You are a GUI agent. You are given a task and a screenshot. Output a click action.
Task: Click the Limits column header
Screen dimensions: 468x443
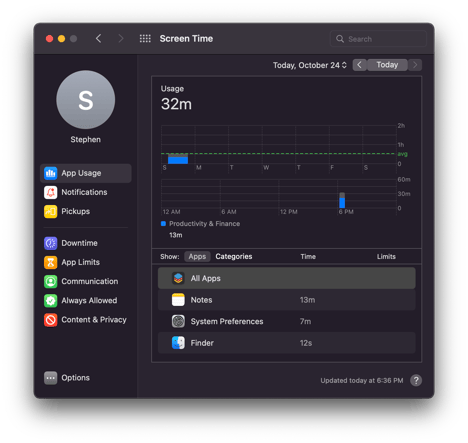click(386, 256)
